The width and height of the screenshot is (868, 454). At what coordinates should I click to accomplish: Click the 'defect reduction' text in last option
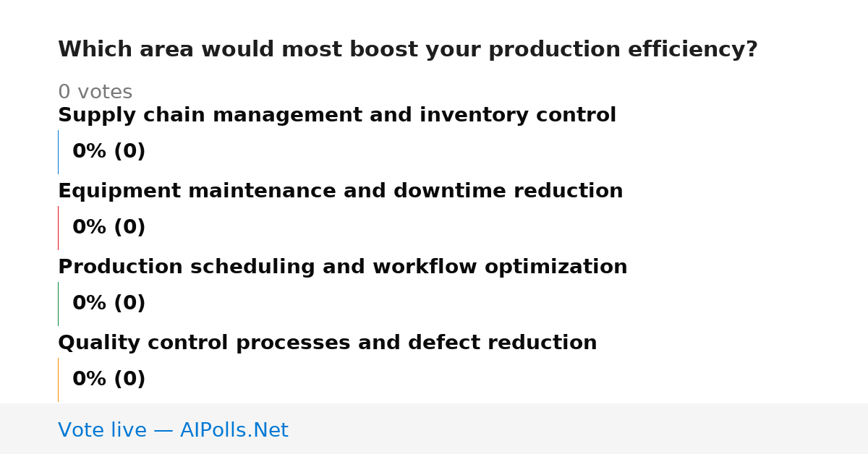click(503, 343)
